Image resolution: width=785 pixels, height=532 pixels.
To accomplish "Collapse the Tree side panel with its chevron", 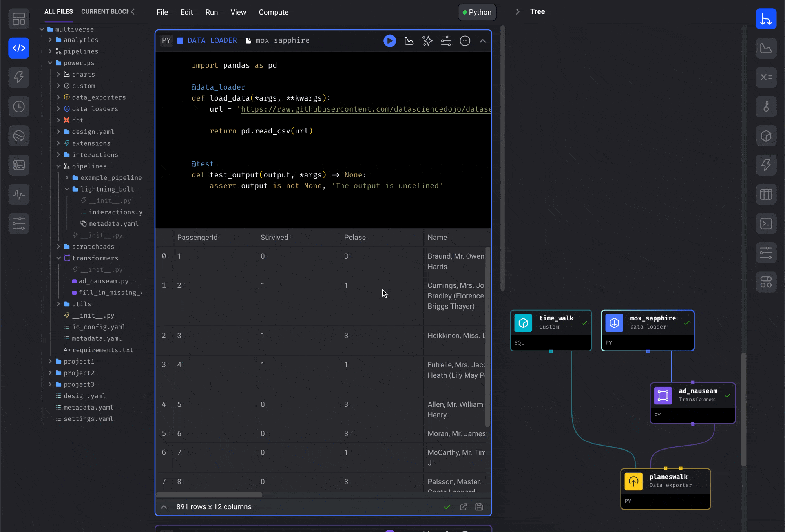I will click(517, 12).
